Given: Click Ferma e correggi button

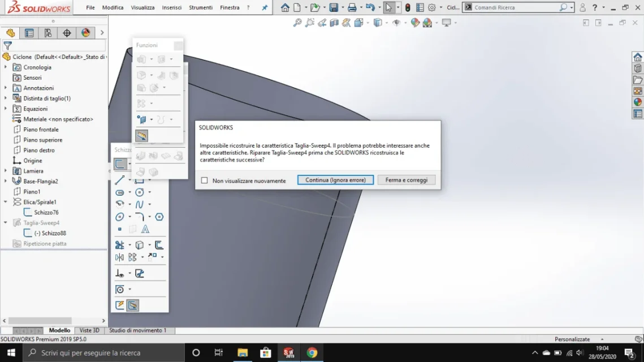Looking at the screenshot, I should (x=406, y=180).
